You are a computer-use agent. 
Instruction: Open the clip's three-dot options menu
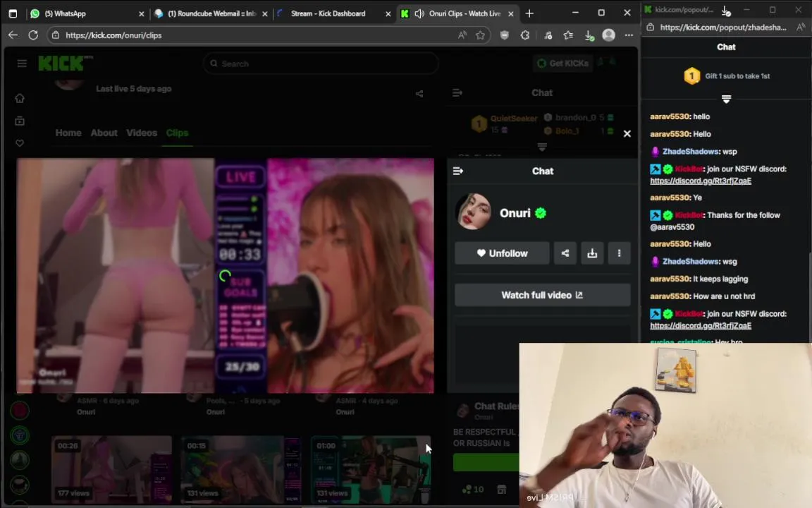coord(619,253)
